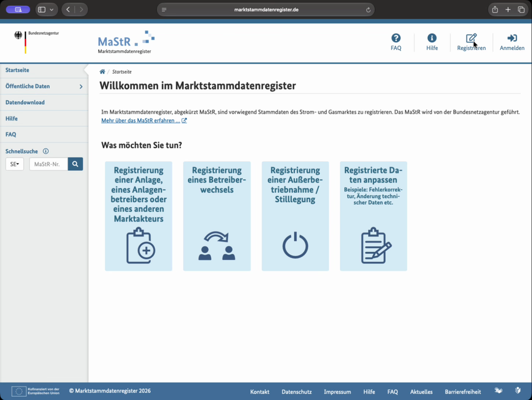Click the Startseite breadcrumb text
Viewport: 532px width, 400px height.
coord(122,72)
